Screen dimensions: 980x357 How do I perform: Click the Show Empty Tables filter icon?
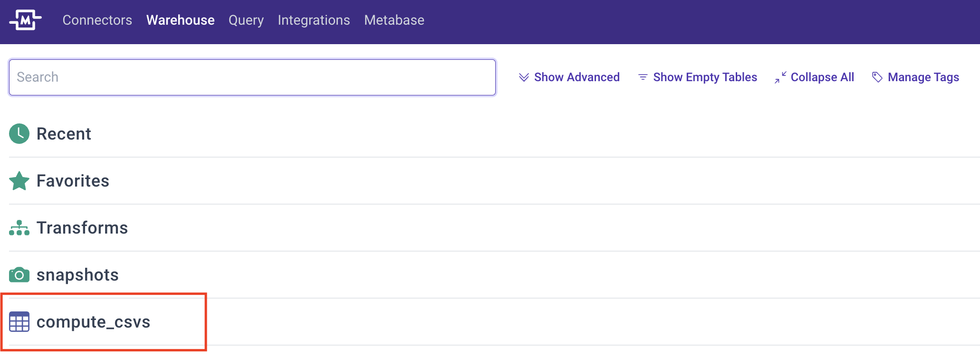pos(643,77)
